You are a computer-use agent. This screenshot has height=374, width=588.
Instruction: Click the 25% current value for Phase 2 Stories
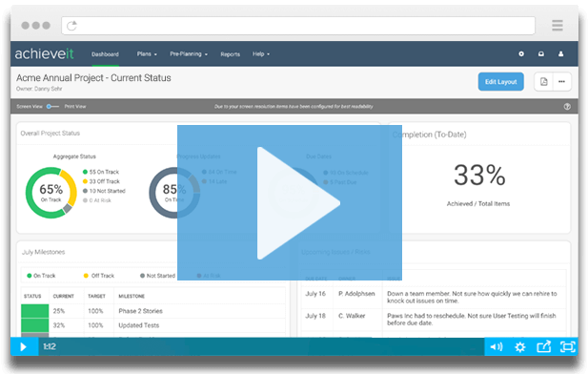point(58,311)
